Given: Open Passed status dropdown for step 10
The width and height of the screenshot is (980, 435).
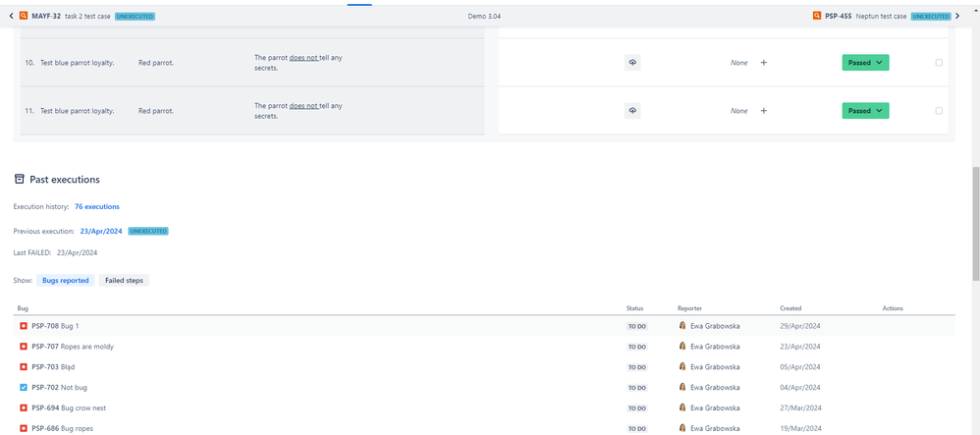Looking at the screenshot, I should pyautogui.click(x=865, y=63).
